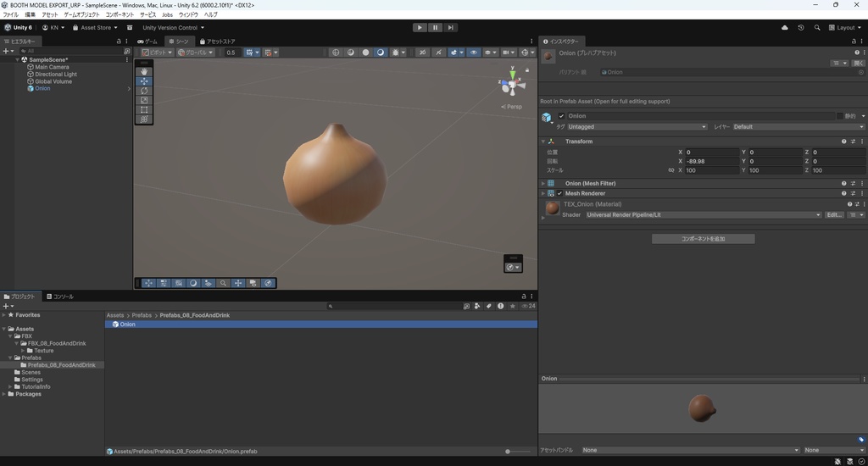Select the Move tool

[x=144, y=80]
